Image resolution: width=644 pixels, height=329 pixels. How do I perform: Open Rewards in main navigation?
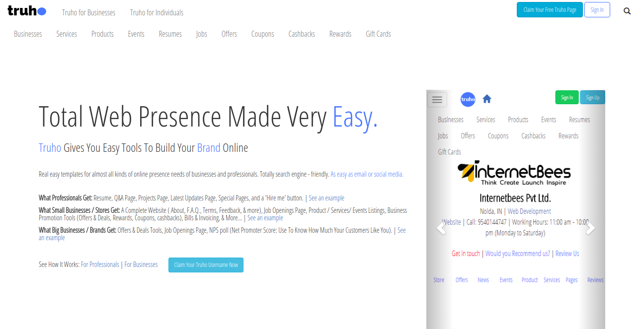click(x=340, y=34)
